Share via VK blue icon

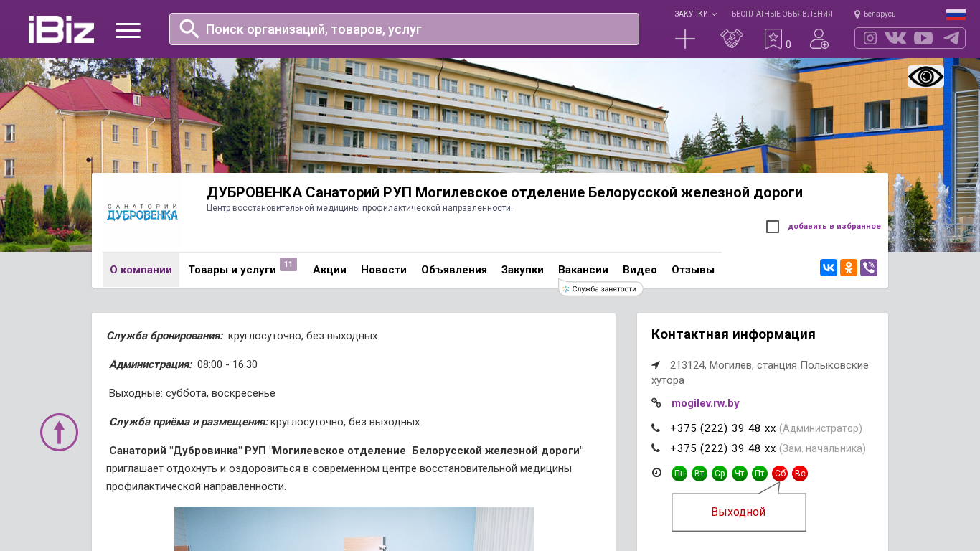tap(829, 268)
